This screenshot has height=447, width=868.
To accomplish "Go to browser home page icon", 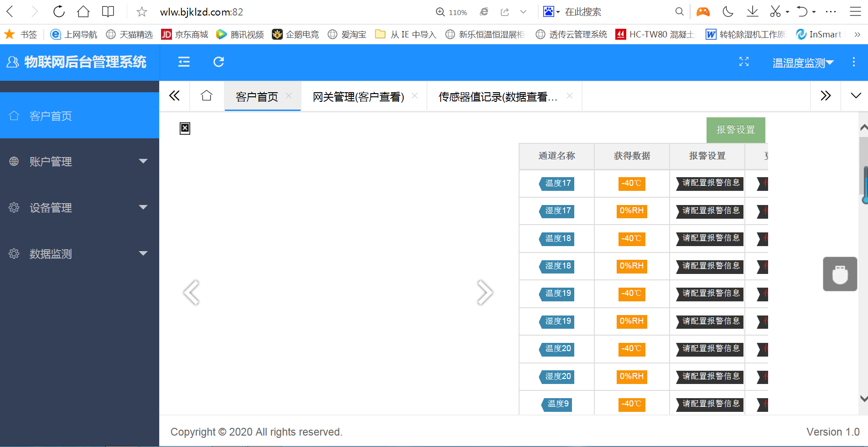I will point(83,11).
